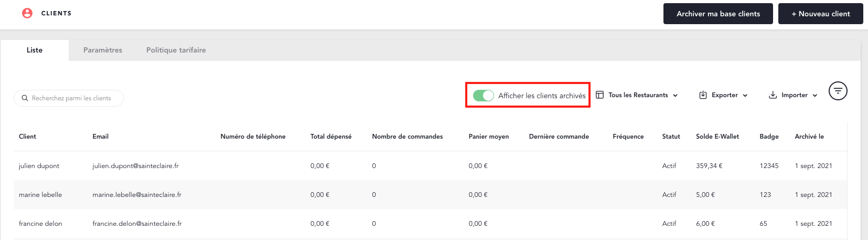
Task: Click marine.lebelle@sainteclaire.fr email cell
Action: click(137, 194)
